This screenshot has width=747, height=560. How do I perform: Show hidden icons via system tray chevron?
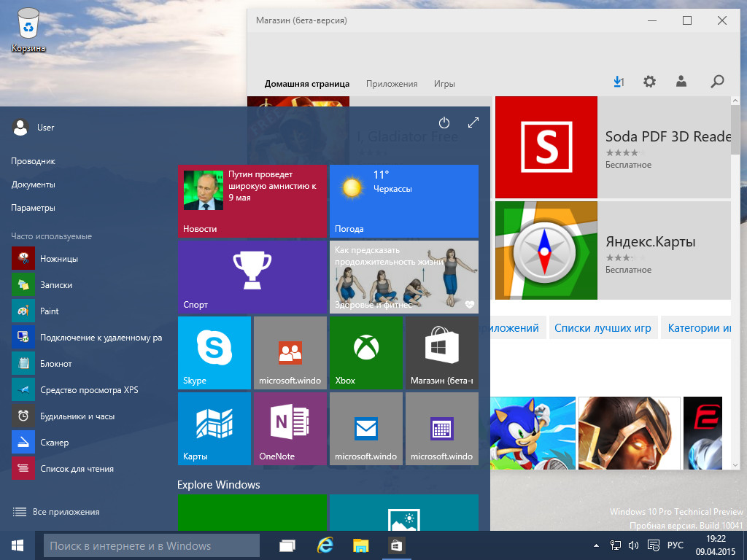pos(595,545)
